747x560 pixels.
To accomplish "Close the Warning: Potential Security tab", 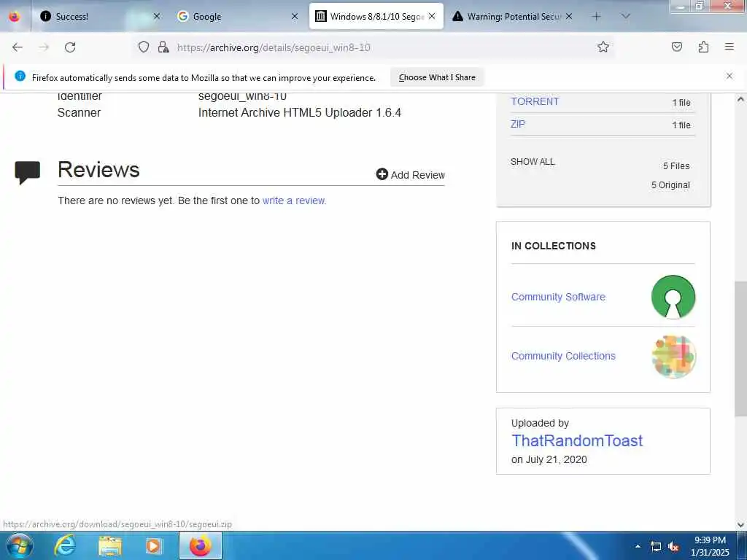I will pyautogui.click(x=569, y=16).
